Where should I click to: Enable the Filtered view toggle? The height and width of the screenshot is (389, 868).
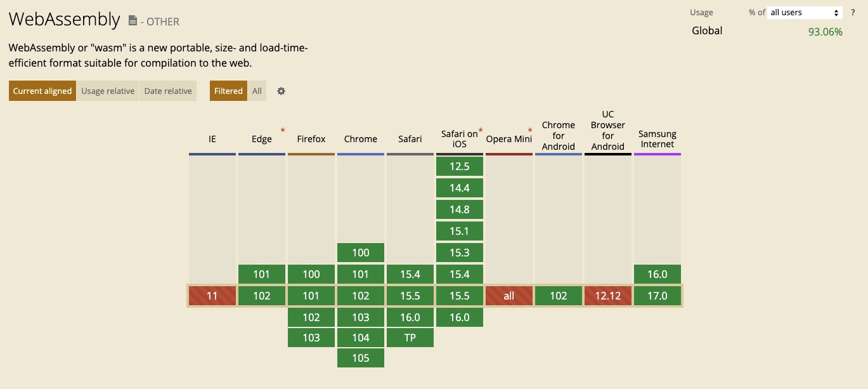coord(228,91)
